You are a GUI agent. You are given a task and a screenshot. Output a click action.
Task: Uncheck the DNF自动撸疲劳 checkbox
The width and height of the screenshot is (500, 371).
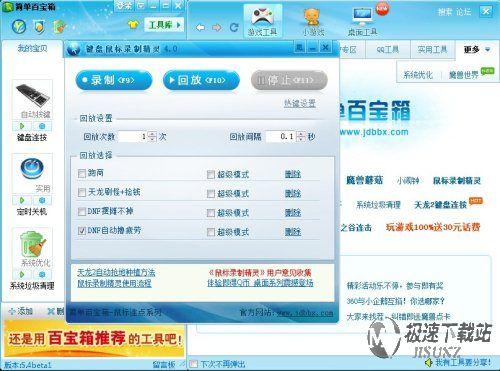(x=82, y=231)
